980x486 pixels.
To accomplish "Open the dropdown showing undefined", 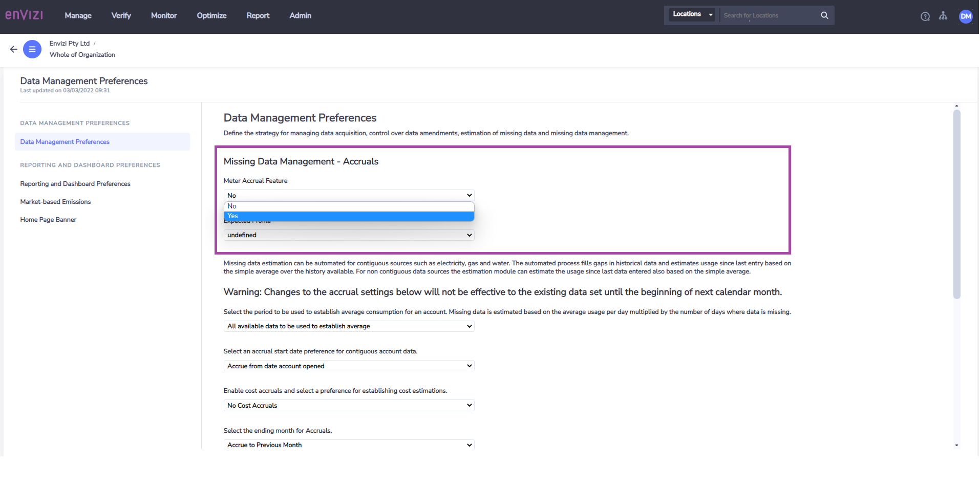I will coord(349,235).
